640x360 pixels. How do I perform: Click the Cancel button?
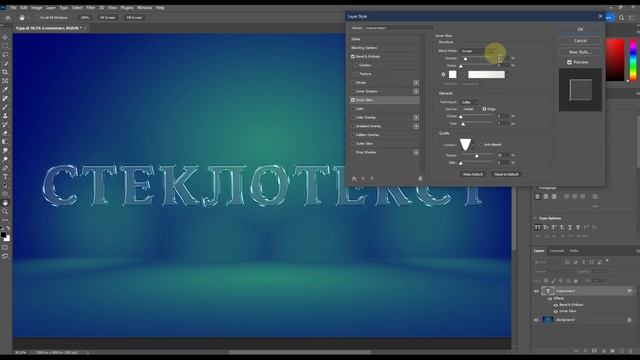tap(580, 41)
